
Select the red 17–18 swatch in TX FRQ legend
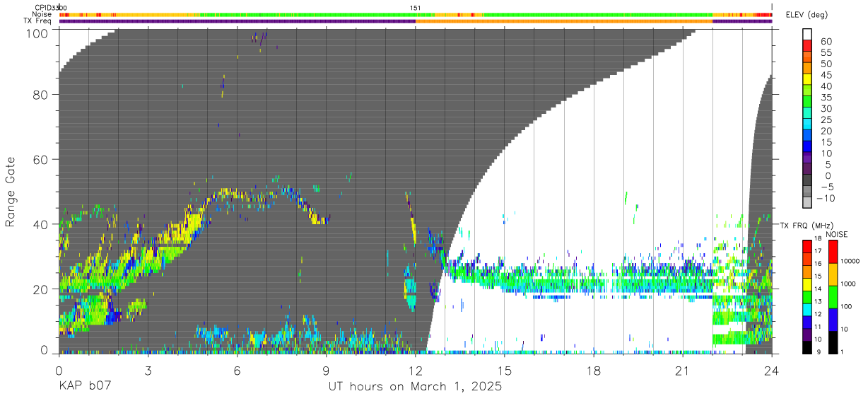tap(808, 245)
